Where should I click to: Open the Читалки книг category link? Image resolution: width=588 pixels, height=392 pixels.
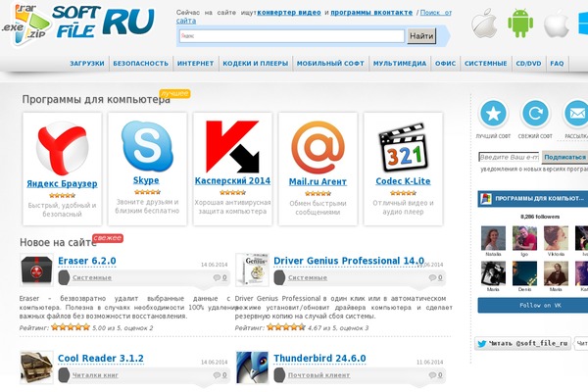[95, 374]
